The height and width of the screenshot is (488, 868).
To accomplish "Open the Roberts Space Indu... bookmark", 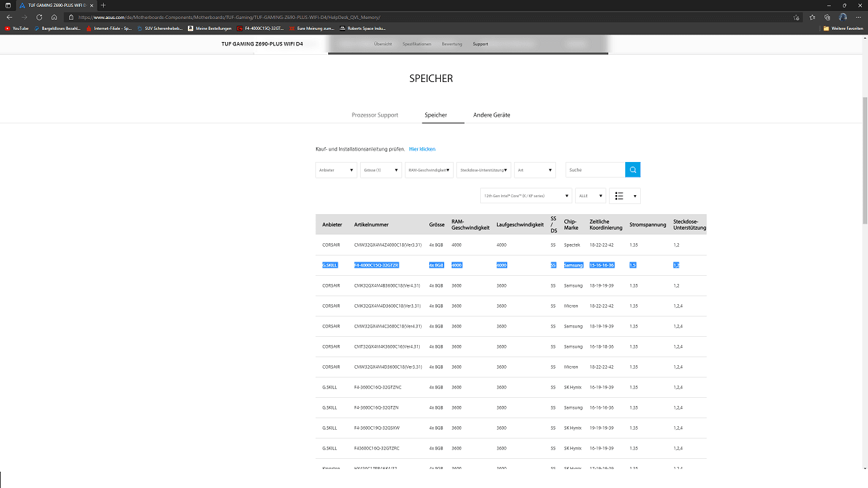I will click(362, 28).
